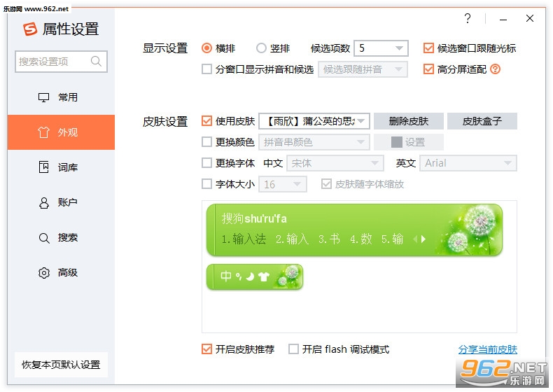Switch to 搜索 settings tab

click(61, 237)
